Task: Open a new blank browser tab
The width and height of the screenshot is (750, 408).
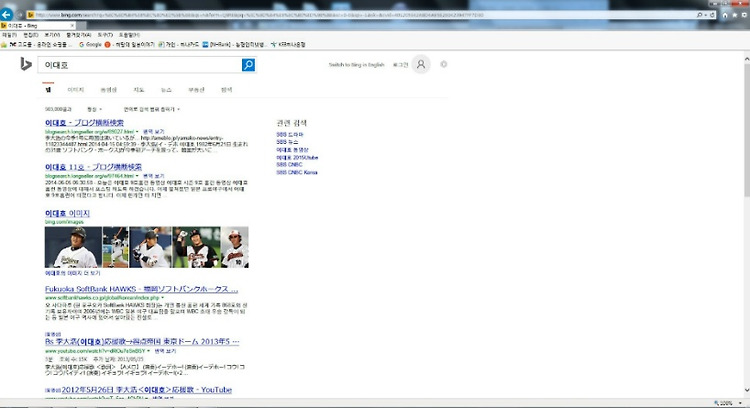Action: tap(81, 25)
